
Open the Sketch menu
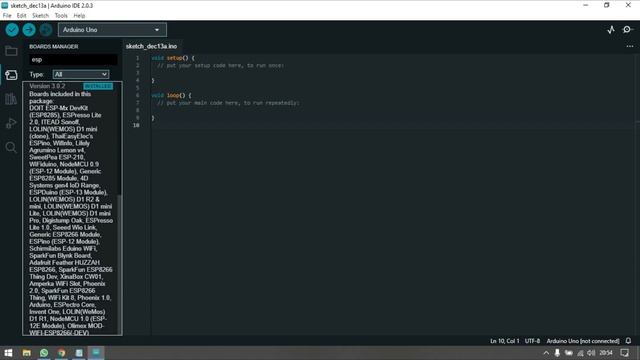tap(40, 16)
